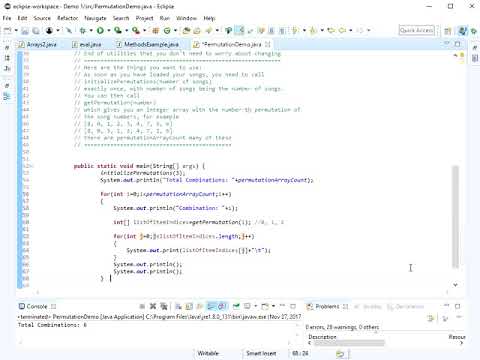Toggle Pin Console button
The height and width of the screenshot is (360, 480).
[x=236, y=306]
